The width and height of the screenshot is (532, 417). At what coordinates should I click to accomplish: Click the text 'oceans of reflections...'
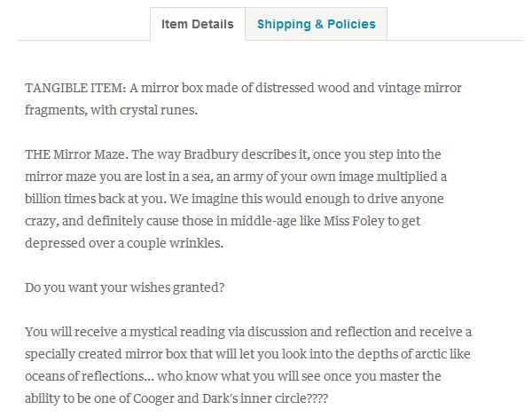(90, 376)
